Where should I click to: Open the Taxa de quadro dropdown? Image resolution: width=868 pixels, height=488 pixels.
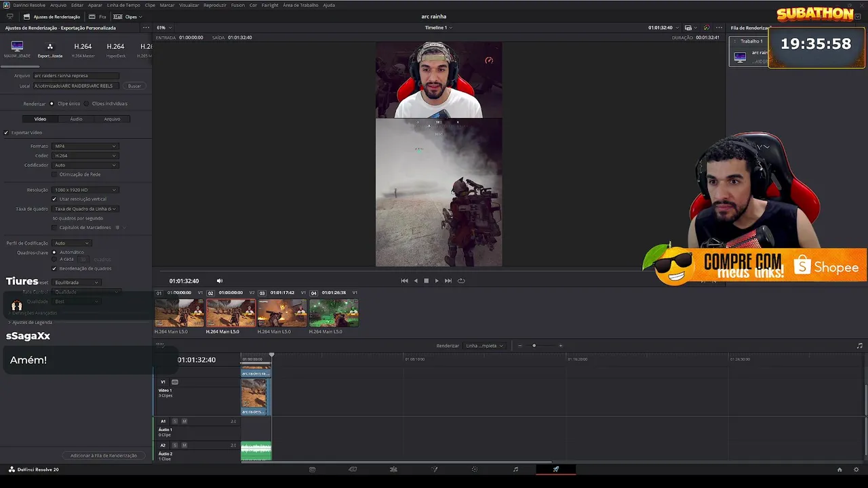(85, 209)
